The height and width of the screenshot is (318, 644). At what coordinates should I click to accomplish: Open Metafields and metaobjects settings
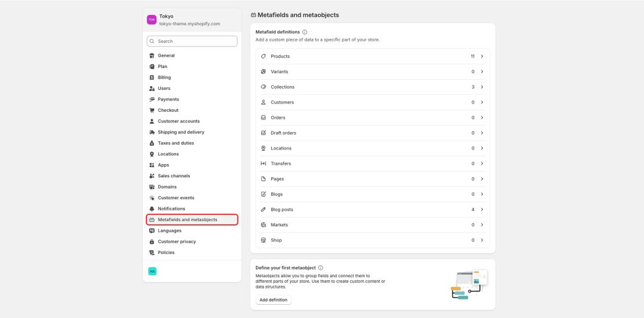point(192,220)
